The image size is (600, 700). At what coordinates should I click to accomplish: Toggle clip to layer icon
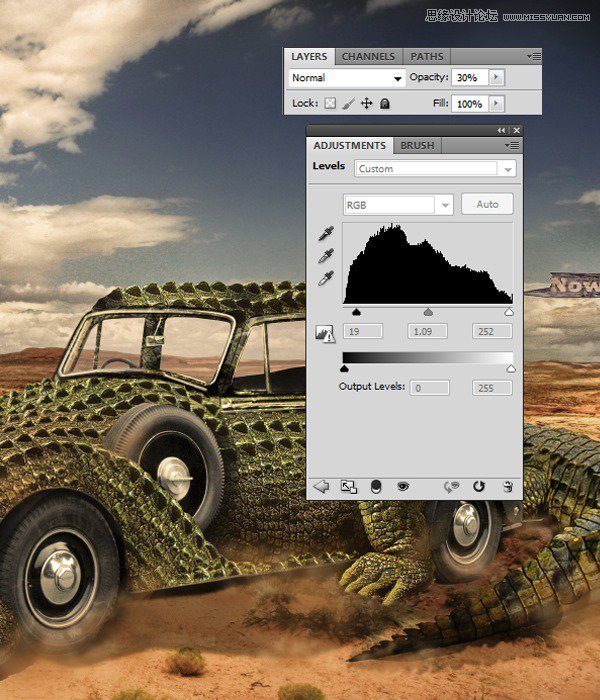[376, 487]
